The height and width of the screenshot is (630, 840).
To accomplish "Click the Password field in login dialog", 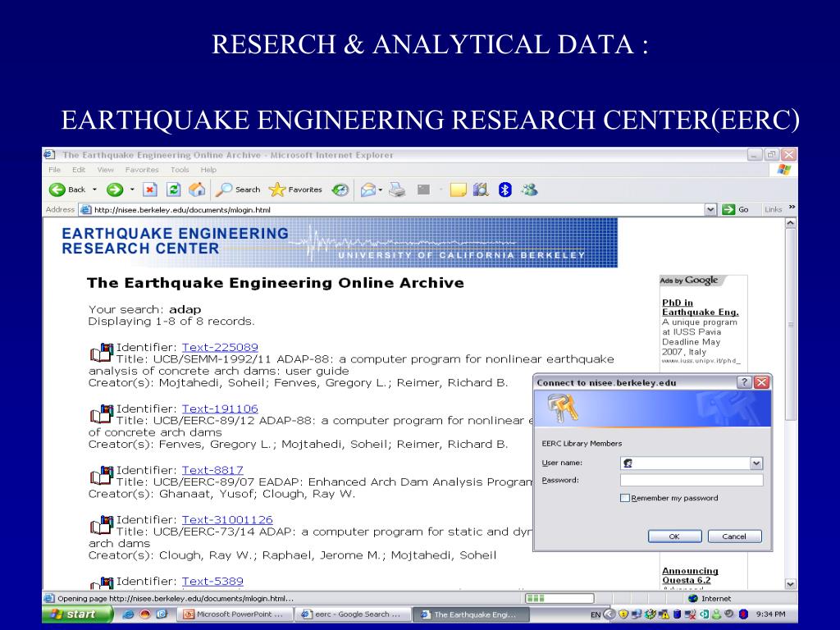I will point(692,480).
